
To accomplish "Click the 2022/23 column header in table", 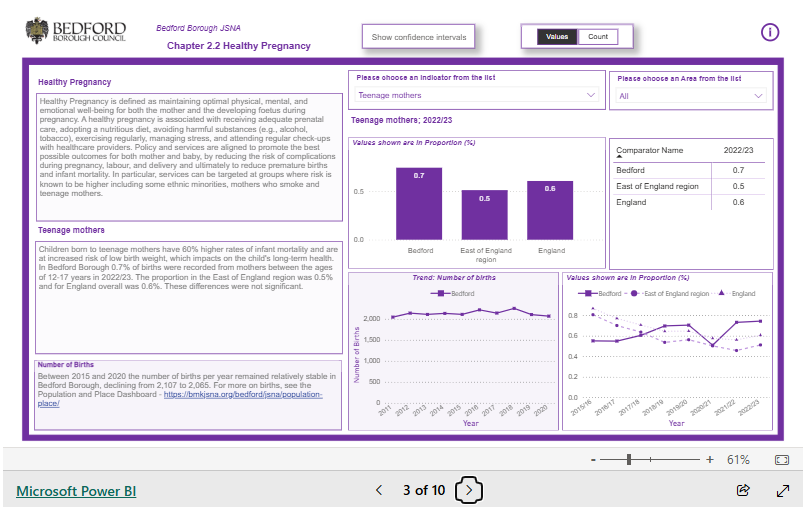I will [x=738, y=150].
